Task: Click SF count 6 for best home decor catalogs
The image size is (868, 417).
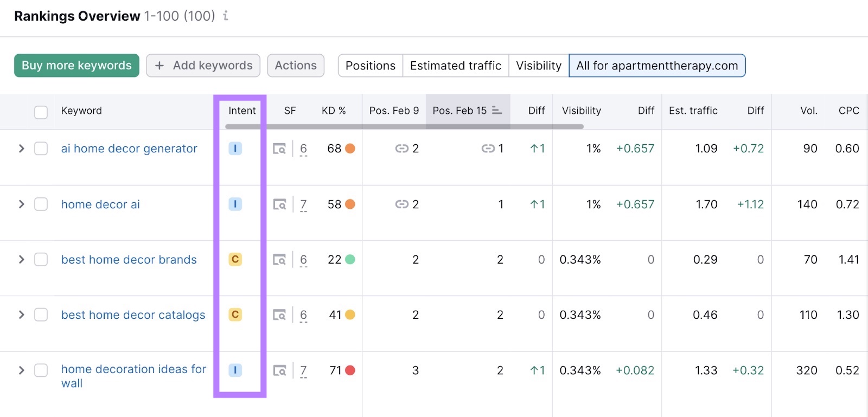Action: [x=303, y=316]
